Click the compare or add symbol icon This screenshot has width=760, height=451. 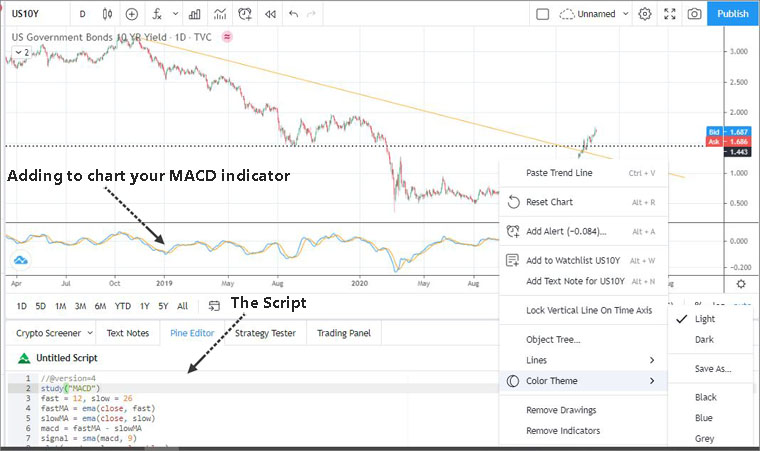[132, 14]
